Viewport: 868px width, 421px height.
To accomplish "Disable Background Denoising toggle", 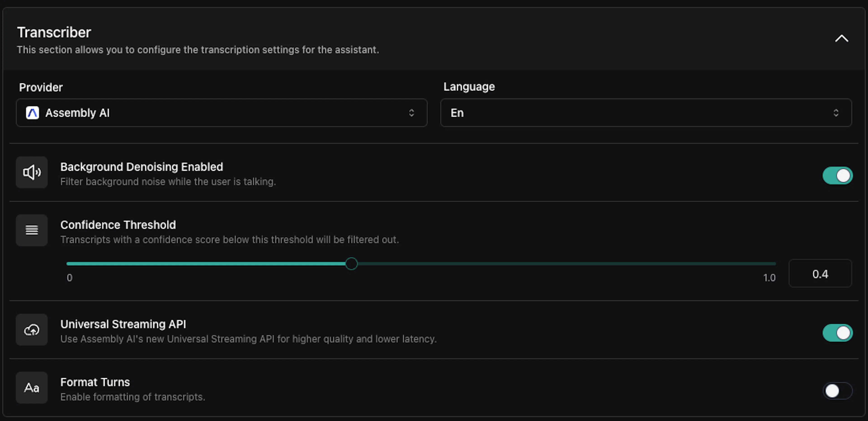I will (837, 175).
